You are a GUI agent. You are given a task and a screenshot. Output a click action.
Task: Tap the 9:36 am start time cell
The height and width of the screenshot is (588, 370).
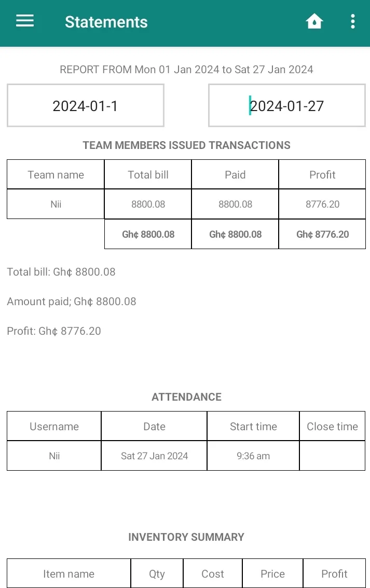(253, 456)
